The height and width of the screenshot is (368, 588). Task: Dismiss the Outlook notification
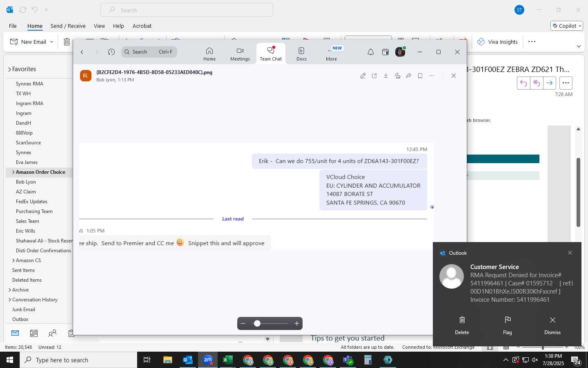click(x=552, y=325)
